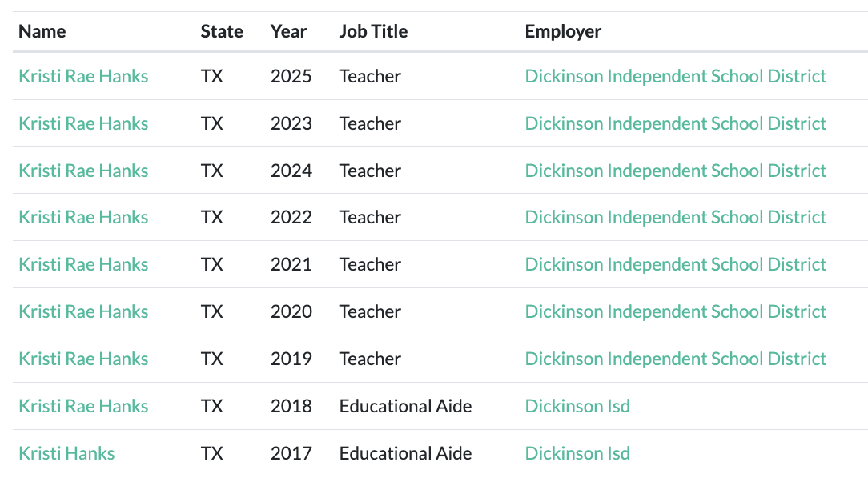Image resolution: width=868 pixels, height=490 pixels.
Task: Open Dickinson Independent School District link for 2024
Action: click(675, 171)
